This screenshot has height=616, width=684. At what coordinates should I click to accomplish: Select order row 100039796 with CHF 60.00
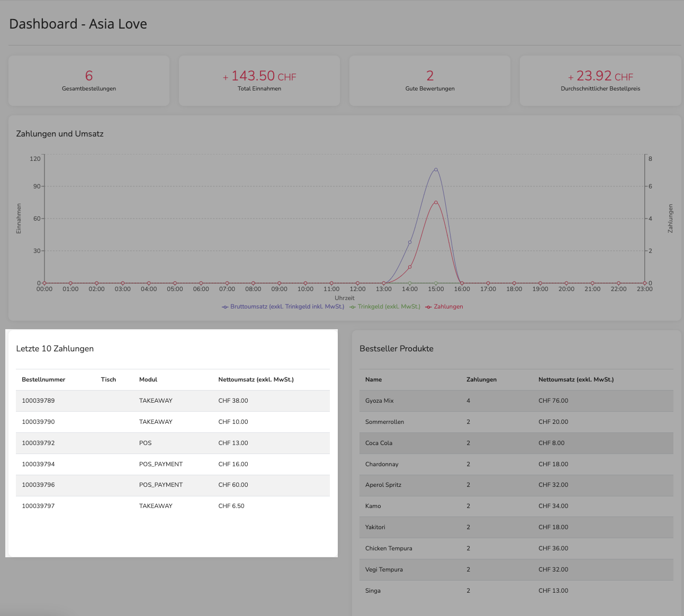click(173, 485)
